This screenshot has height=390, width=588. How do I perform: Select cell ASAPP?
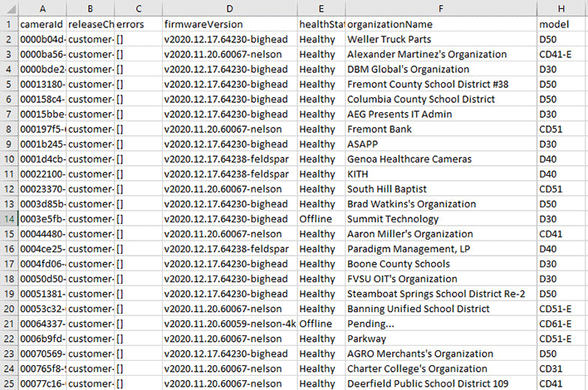441,144
